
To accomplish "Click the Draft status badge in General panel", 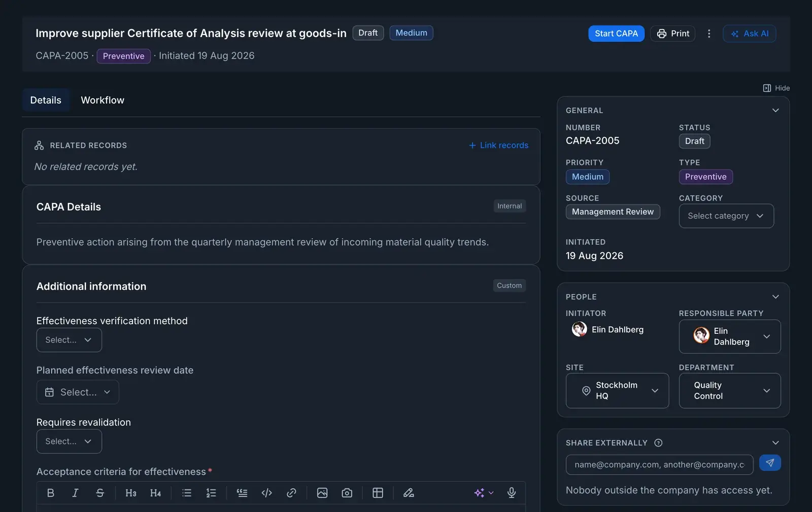I will click(694, 141).
